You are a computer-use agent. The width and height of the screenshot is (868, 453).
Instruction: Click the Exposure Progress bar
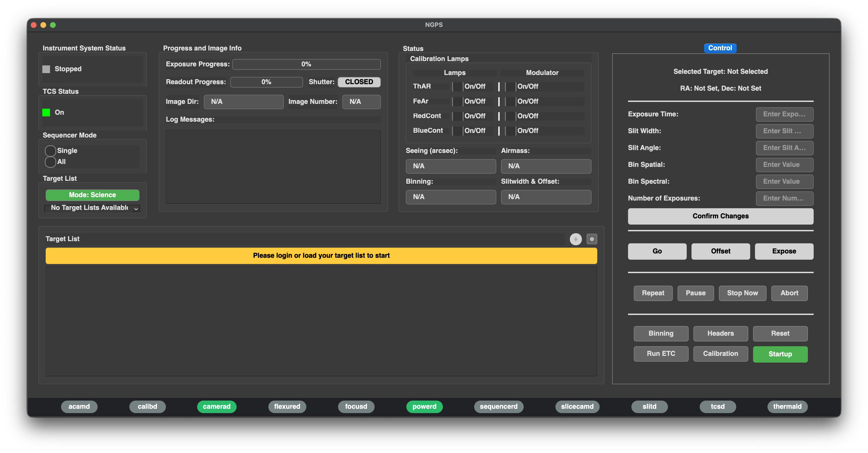[306, 64]
